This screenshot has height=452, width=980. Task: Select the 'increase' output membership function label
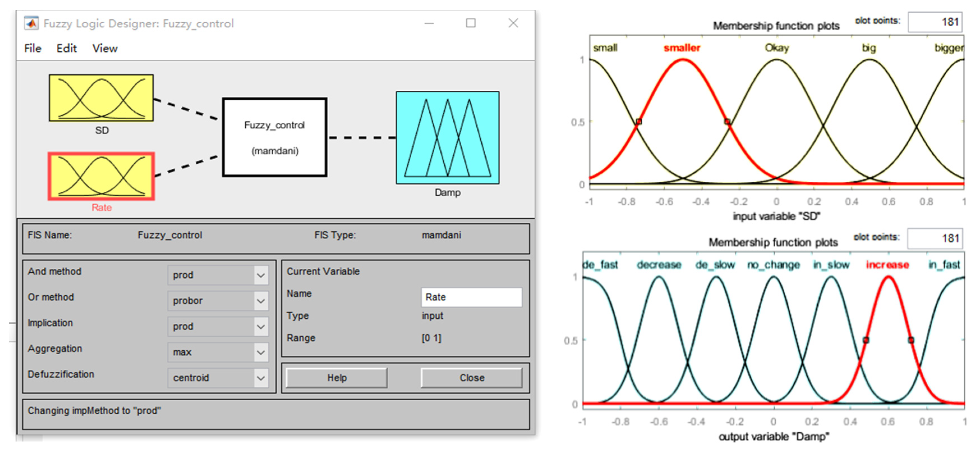click(887, 265)
